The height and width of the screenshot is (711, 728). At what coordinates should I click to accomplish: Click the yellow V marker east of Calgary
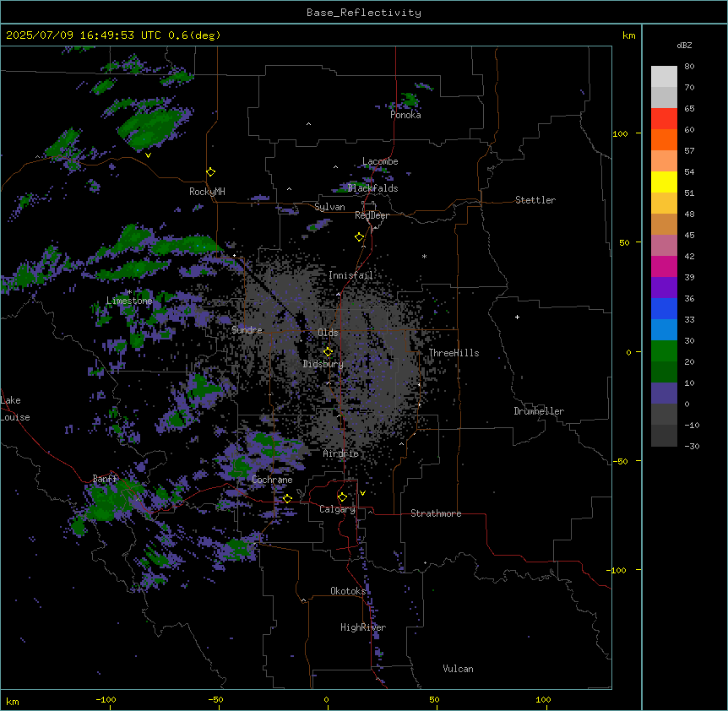point(362,493)
